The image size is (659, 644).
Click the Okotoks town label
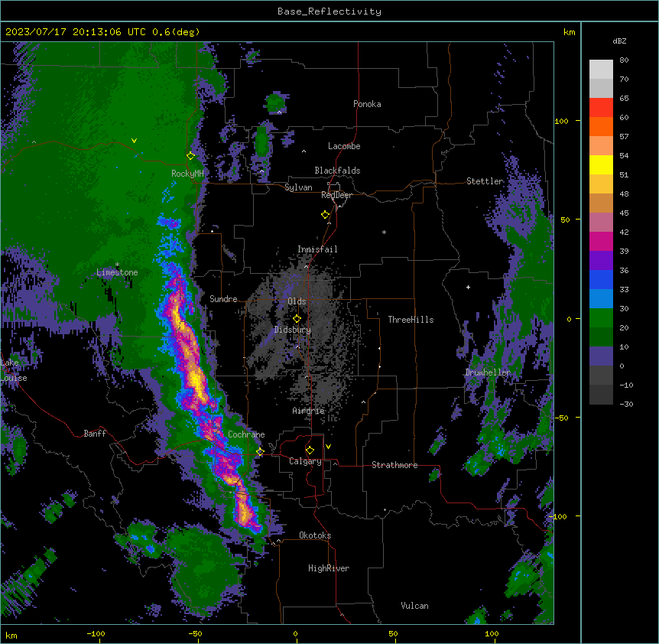[x=315, y=535]
